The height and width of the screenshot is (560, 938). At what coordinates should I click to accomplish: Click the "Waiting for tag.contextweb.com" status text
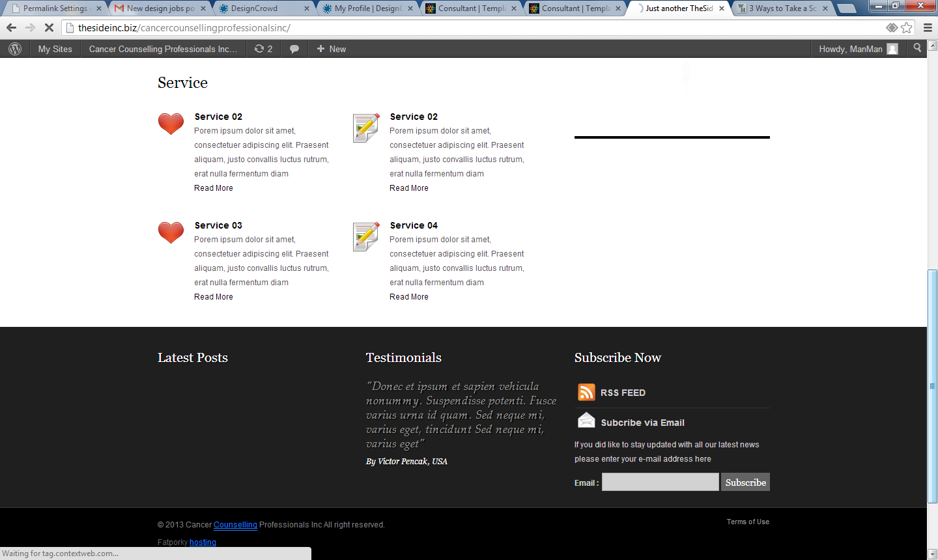(x=61, y=553)
